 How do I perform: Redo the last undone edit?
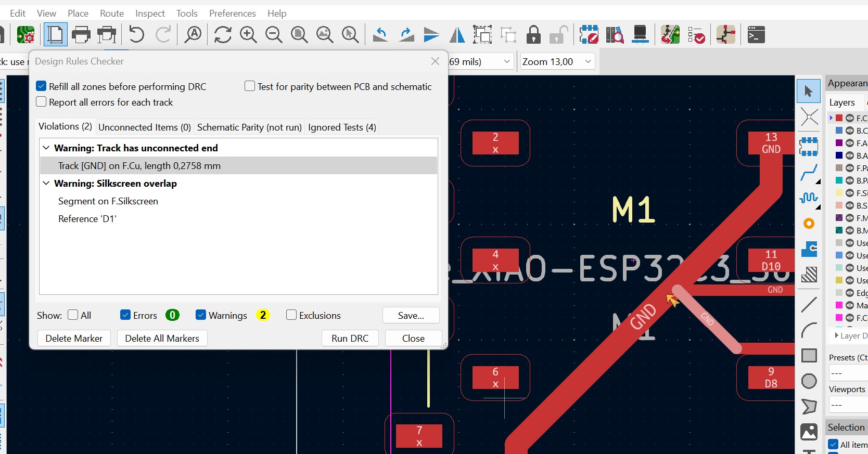pyautogui.click(x=163, y=35)
